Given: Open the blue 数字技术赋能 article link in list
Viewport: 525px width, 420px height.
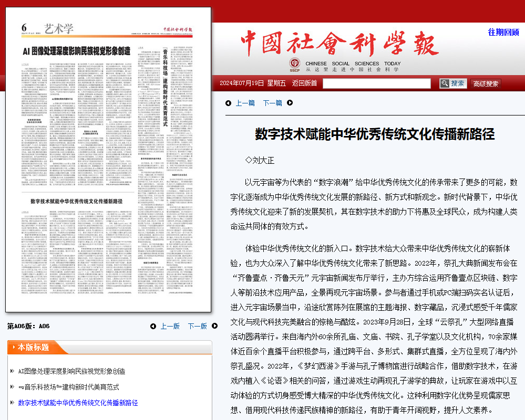Looking at the screenshot, I should click(78, 403).
